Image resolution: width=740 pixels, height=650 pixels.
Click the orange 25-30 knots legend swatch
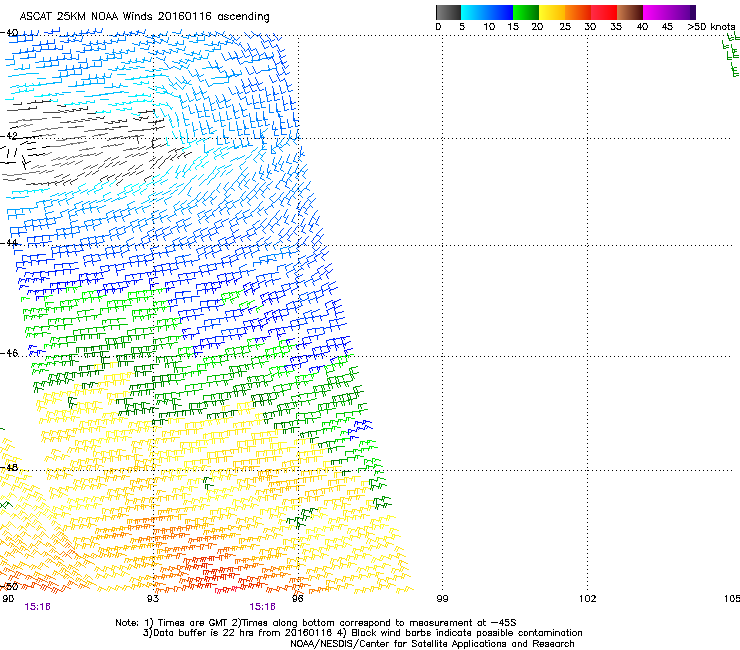[x=578, y=12]
